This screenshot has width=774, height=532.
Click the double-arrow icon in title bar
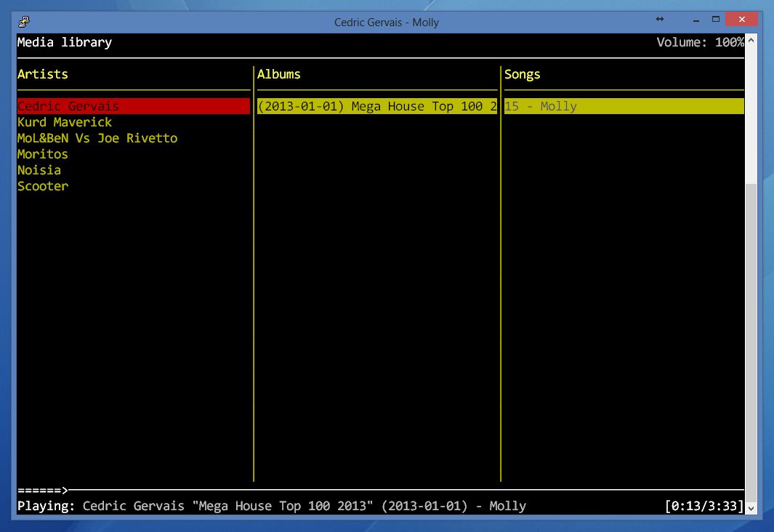tap(660, 19)
